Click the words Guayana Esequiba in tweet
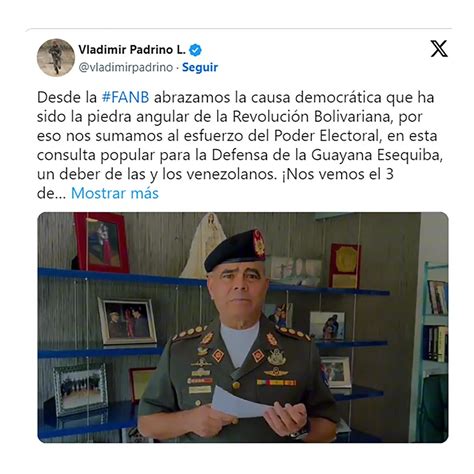This screenshot has height=474, width=474. pos(377,155)
